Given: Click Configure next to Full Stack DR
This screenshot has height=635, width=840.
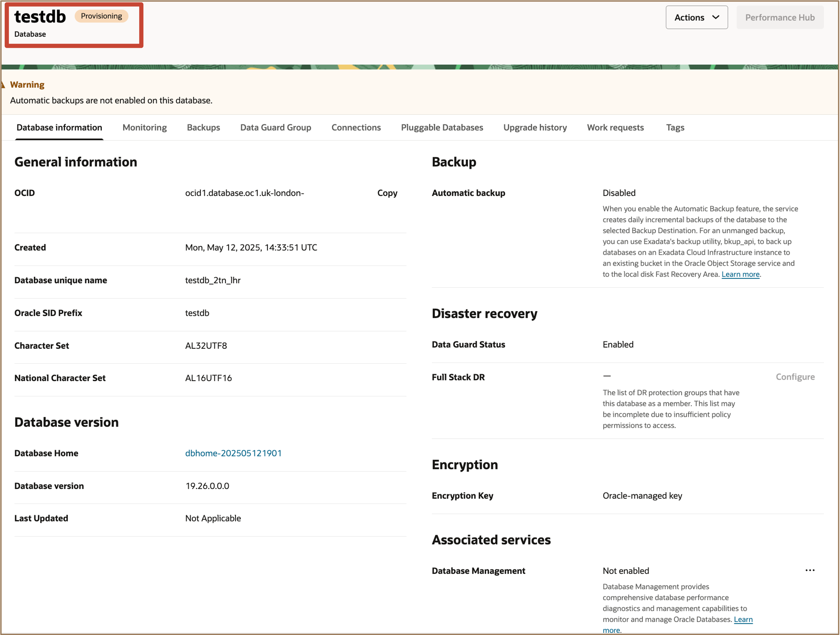Looking at the screenshot, I should [795, 377].
